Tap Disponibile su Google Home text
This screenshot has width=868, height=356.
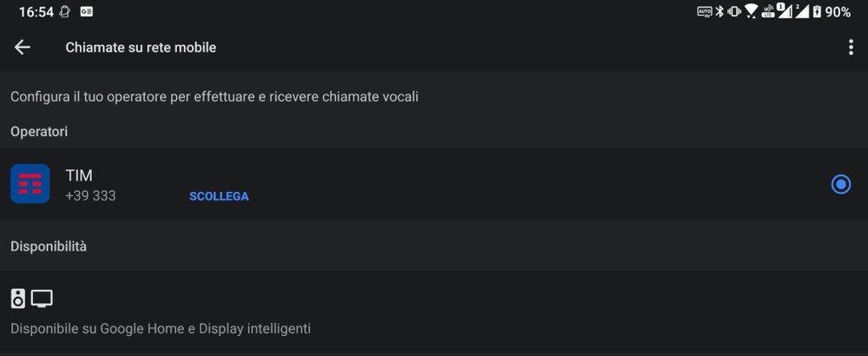161,329
